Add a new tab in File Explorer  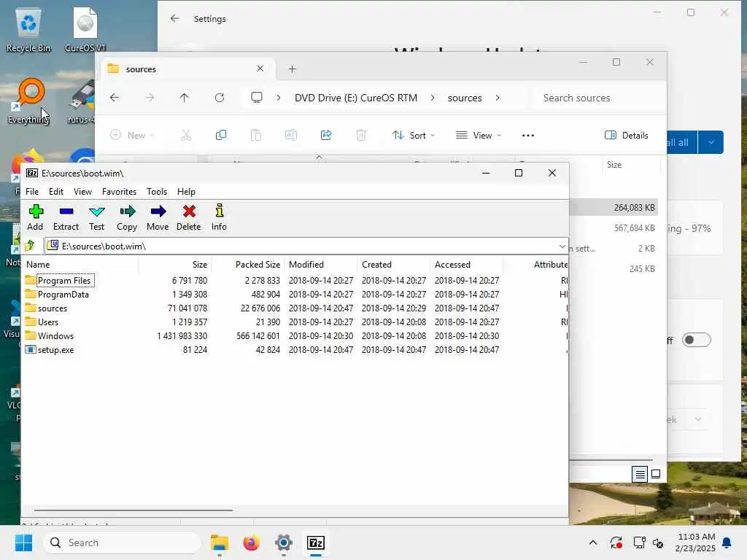tap(292, 69)
